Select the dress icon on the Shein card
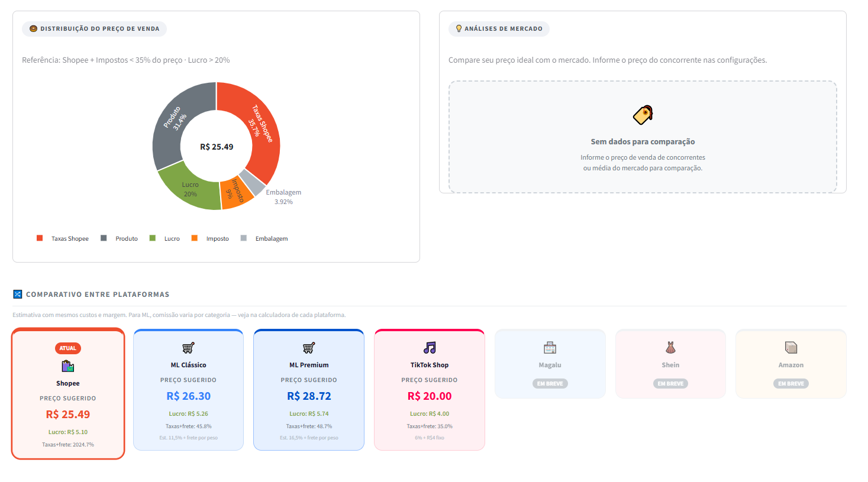This screenshot has width=868, height=482. pos(670,347)
